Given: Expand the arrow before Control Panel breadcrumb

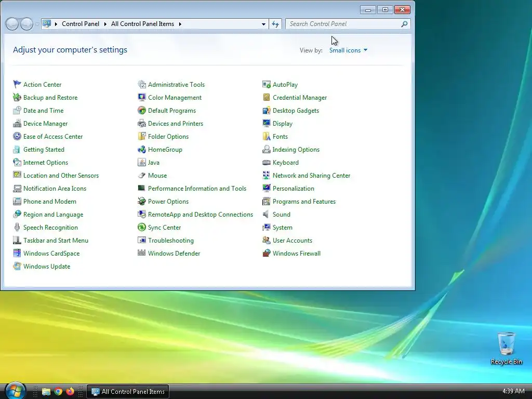Looking at the screenshot, I should [56, 24].
